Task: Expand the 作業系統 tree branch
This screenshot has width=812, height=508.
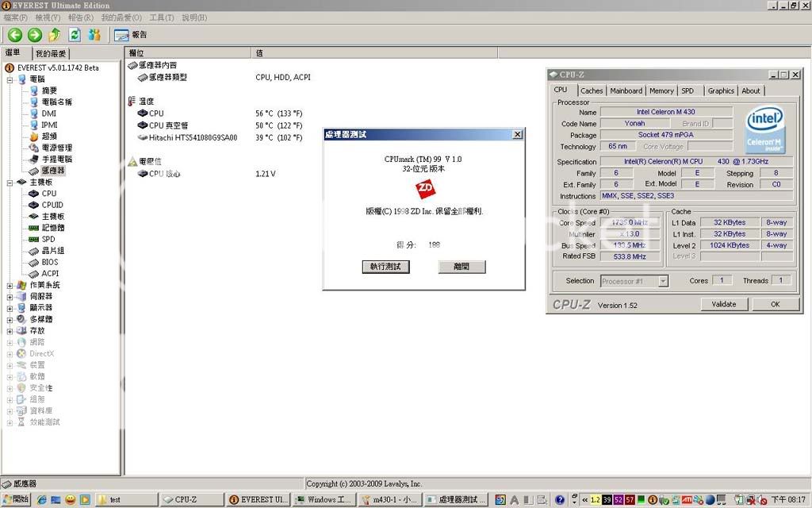Action: pos(10,286)
